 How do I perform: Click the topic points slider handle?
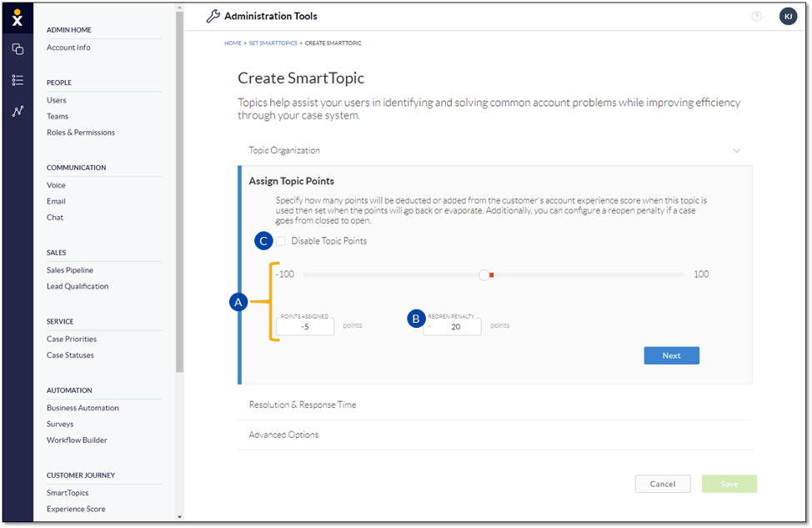tap(484, 274)
